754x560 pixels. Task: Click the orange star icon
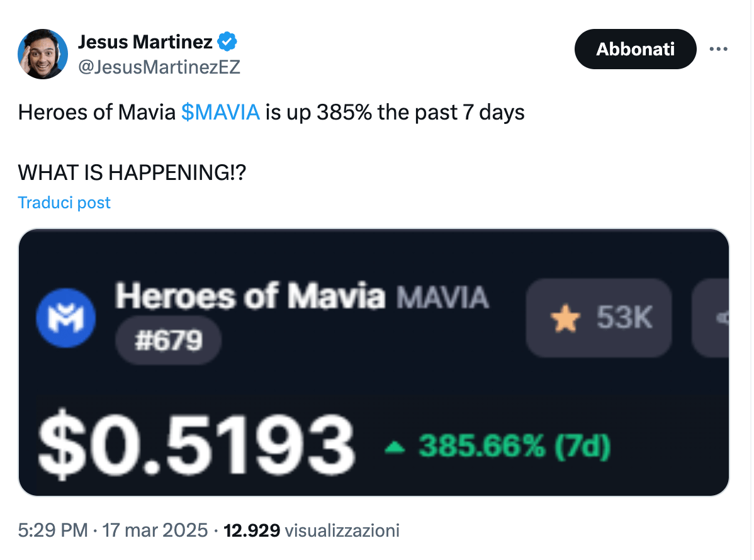pyautogui.click(x=565, y=320)
